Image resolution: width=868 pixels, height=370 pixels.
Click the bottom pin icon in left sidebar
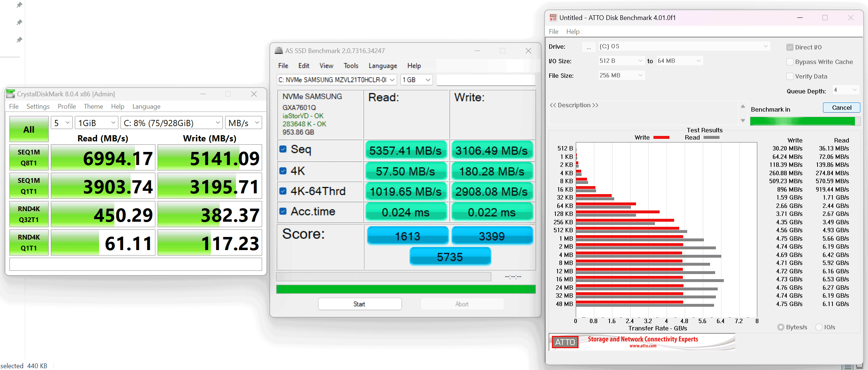click(19, 40)
